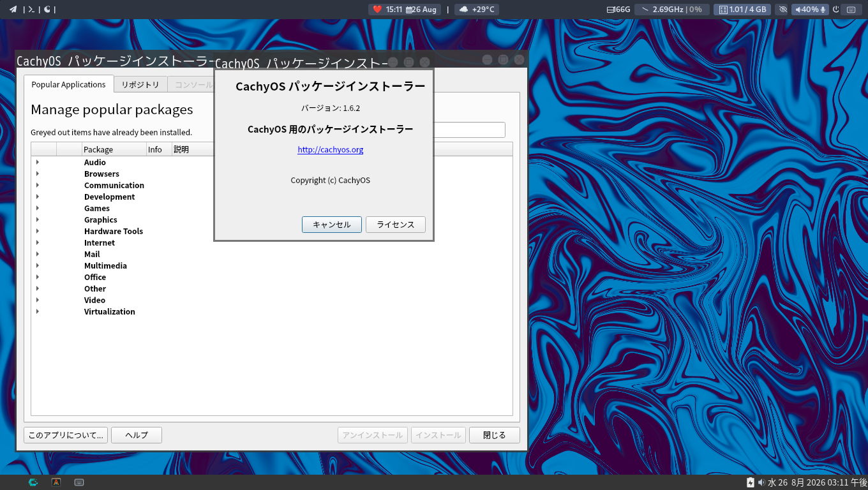Click the 閉じる button in main window

495,435
